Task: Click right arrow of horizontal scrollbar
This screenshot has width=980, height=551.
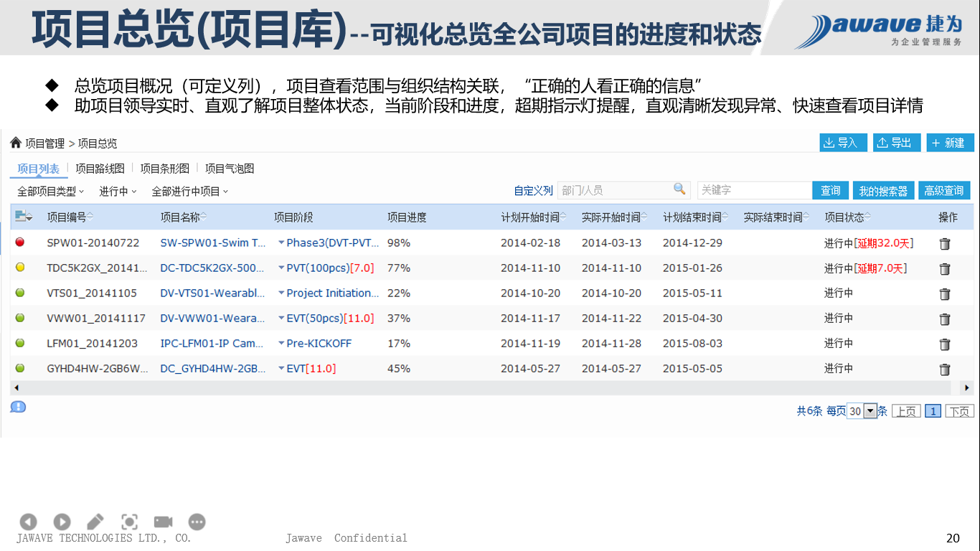Action: click(x=966, y=387)
